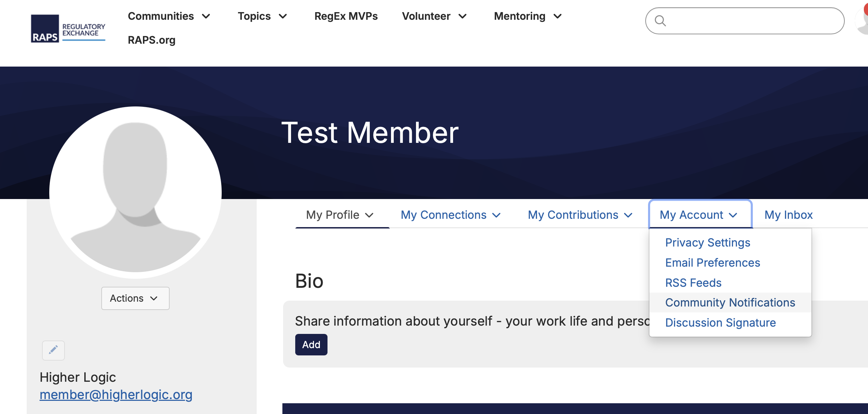
Task: Go to RegEx MVPs page
Action: [x=346, y=16]
